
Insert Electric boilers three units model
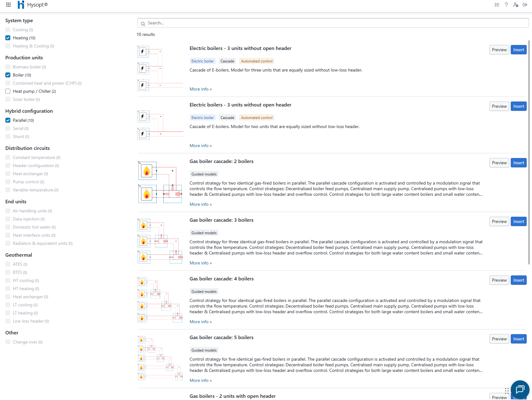519,50
